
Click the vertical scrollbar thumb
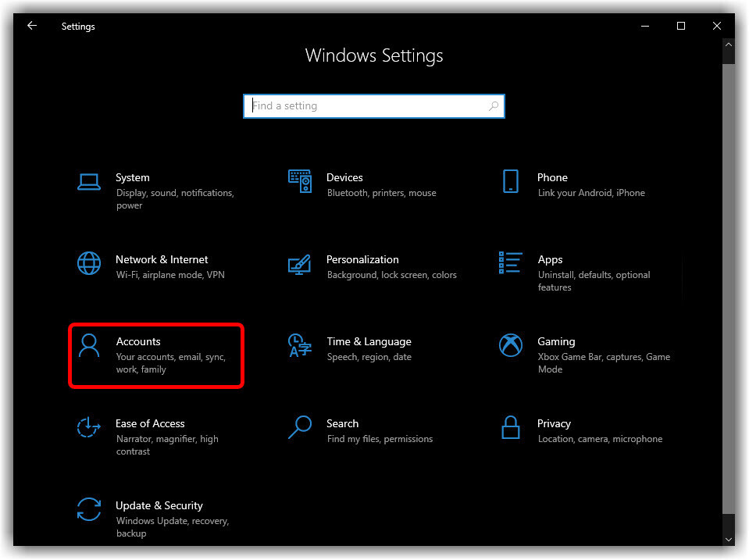point(729,289)
